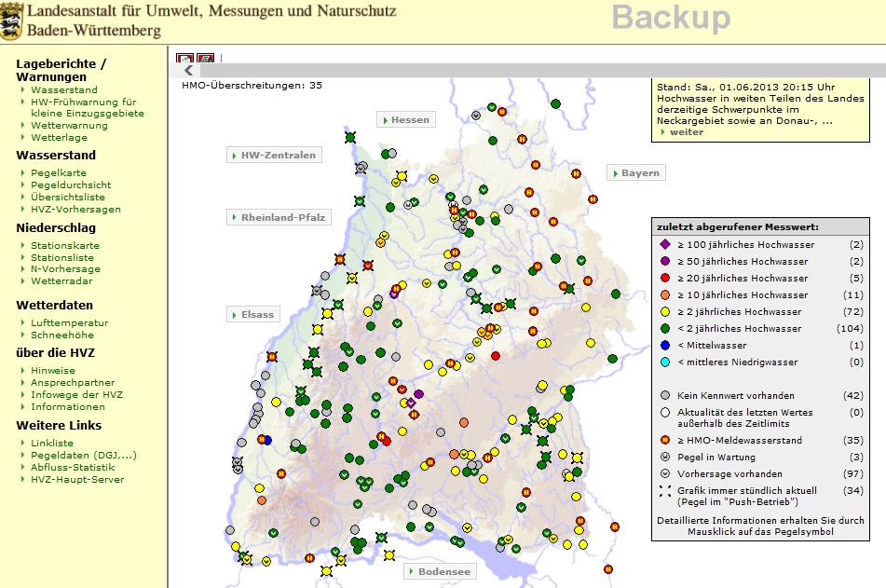886x588 pixels.
Task: Click the grey Kein Kennwert legend circle
Action: [x=665, y=396]
